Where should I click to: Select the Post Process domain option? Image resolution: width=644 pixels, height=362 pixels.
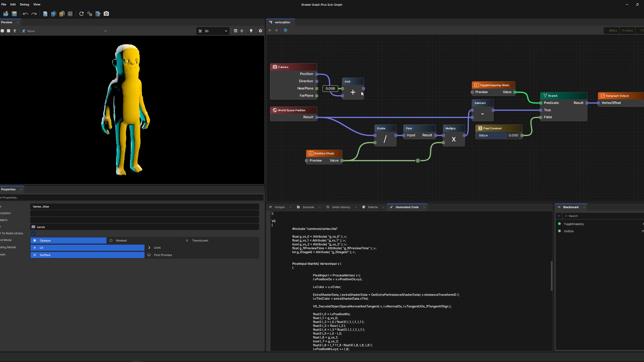163,255
